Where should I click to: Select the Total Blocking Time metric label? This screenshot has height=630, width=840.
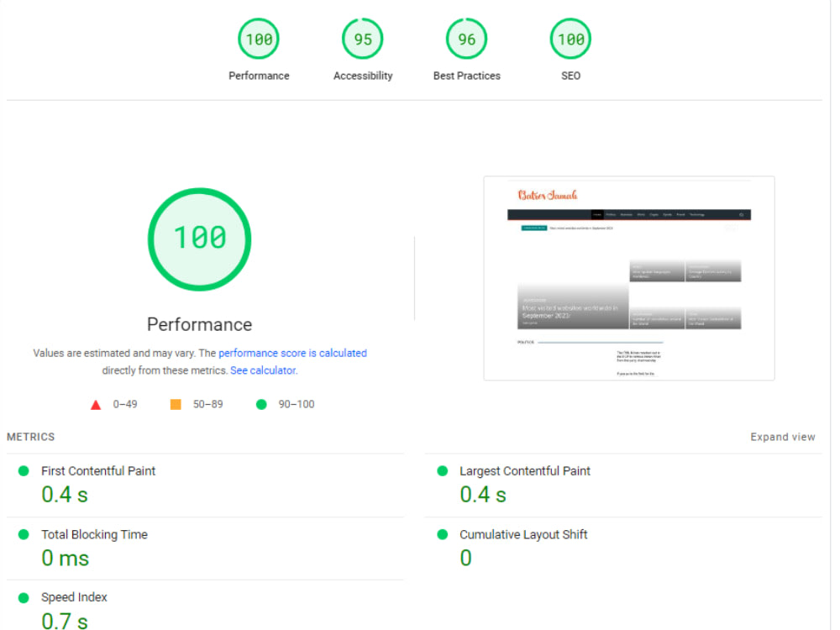(94, 534)
